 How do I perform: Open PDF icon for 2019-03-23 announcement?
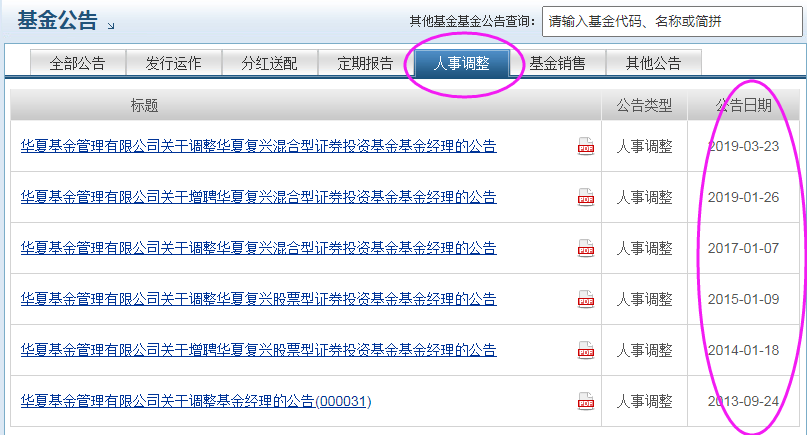click(x=586, y=146)
